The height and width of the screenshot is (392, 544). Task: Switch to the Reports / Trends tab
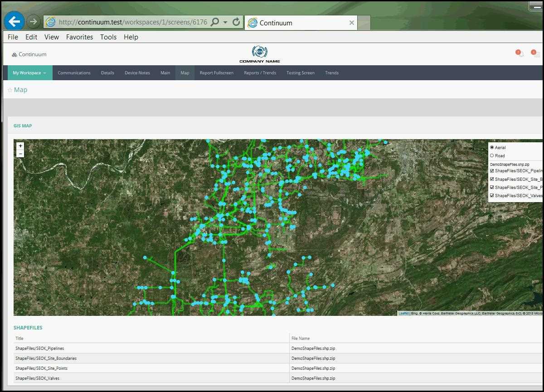pyautogui.click(x=260, y=73)
